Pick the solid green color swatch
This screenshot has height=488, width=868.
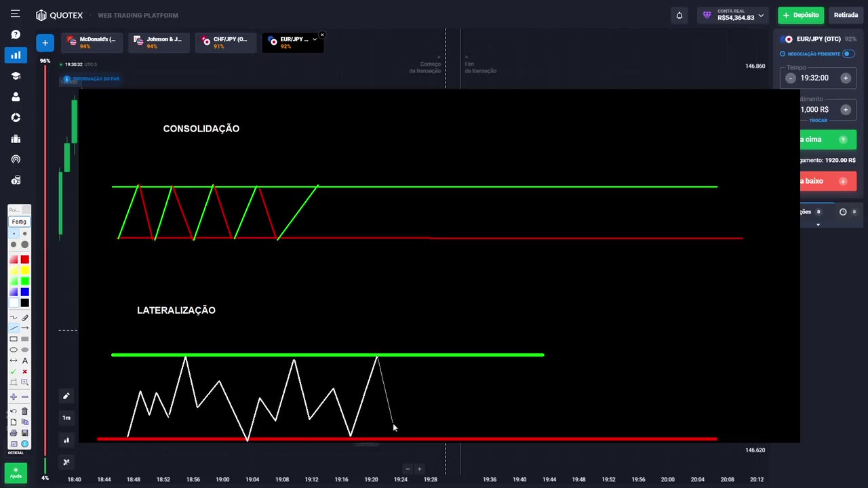pyautogui.click(x=25, y=281)
